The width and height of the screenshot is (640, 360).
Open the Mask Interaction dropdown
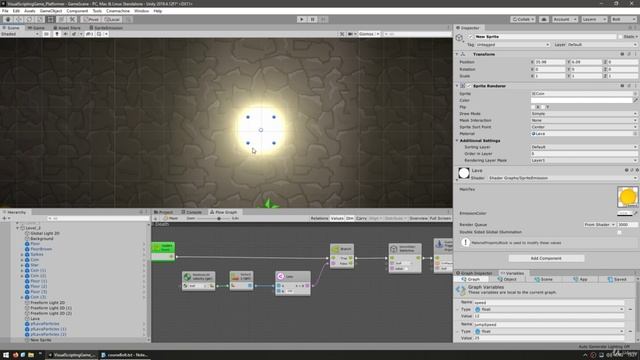584,120
